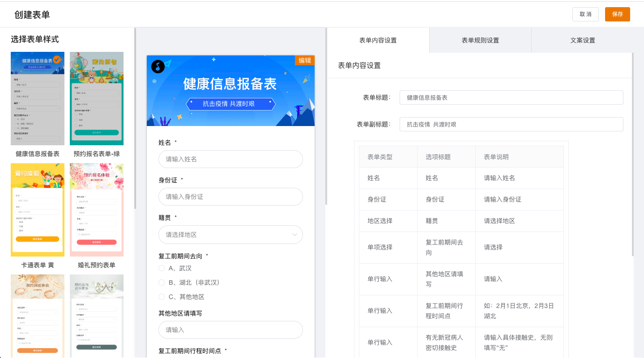
Task: Click the 取消 button
Action: (x=585, y=14)
